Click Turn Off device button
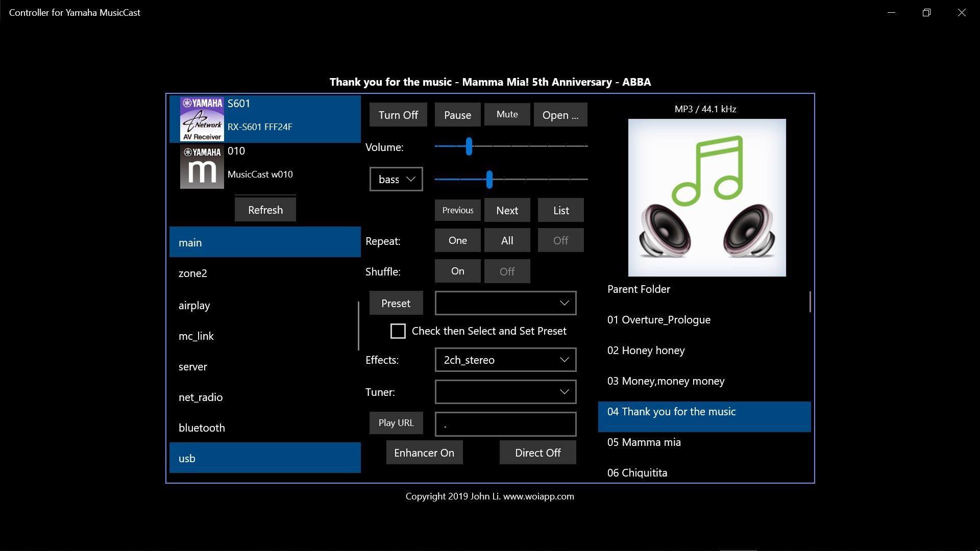Image resolution: width=980 pixels, height=551 pixels. (398, 114)
